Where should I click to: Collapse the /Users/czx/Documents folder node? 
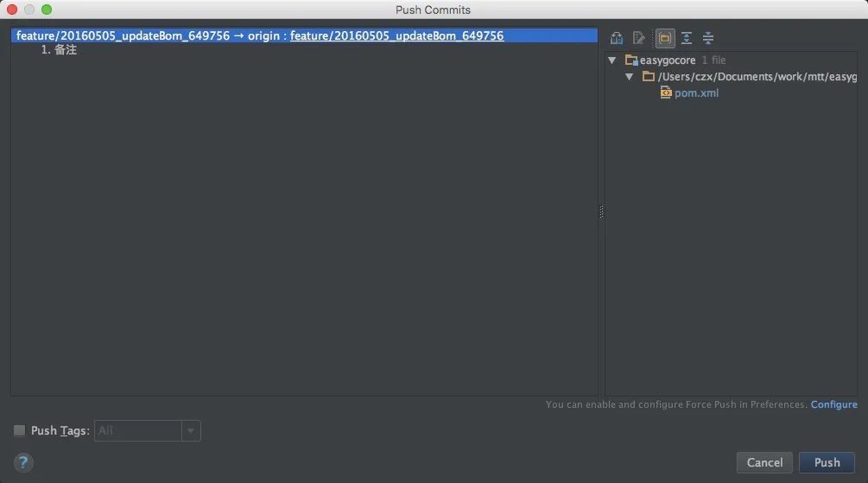[x=630, y=76]
